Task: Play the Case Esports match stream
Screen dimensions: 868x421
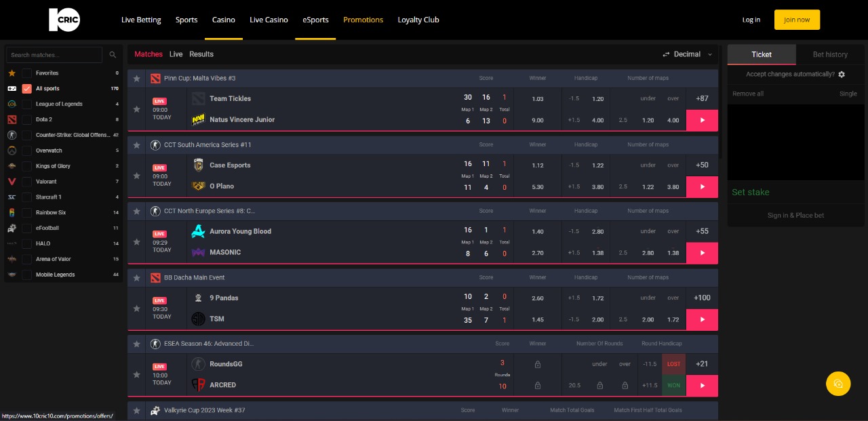Action: [702, 186]
